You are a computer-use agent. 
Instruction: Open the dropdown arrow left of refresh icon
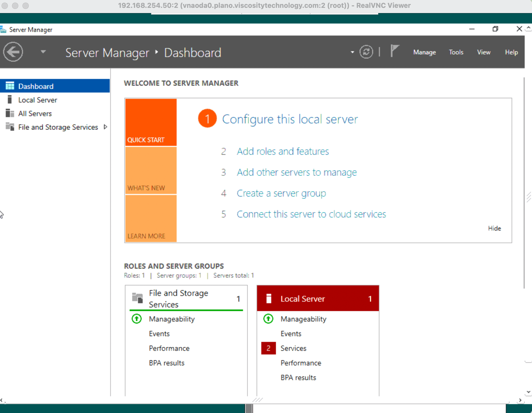pyautogui.click(x=352, y=52)
